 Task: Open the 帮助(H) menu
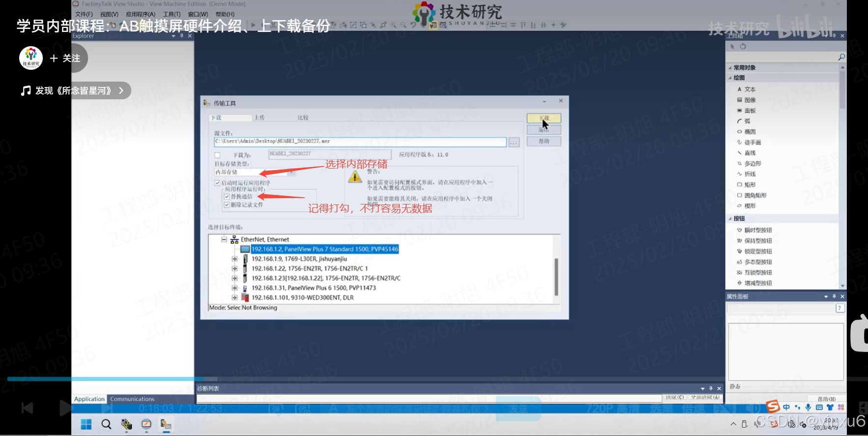pyautogui.click(x=225, y=14)
